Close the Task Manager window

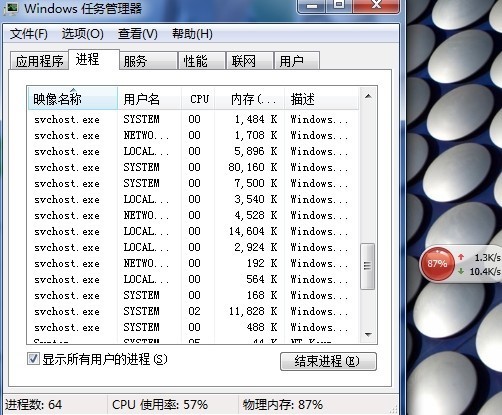376,6
